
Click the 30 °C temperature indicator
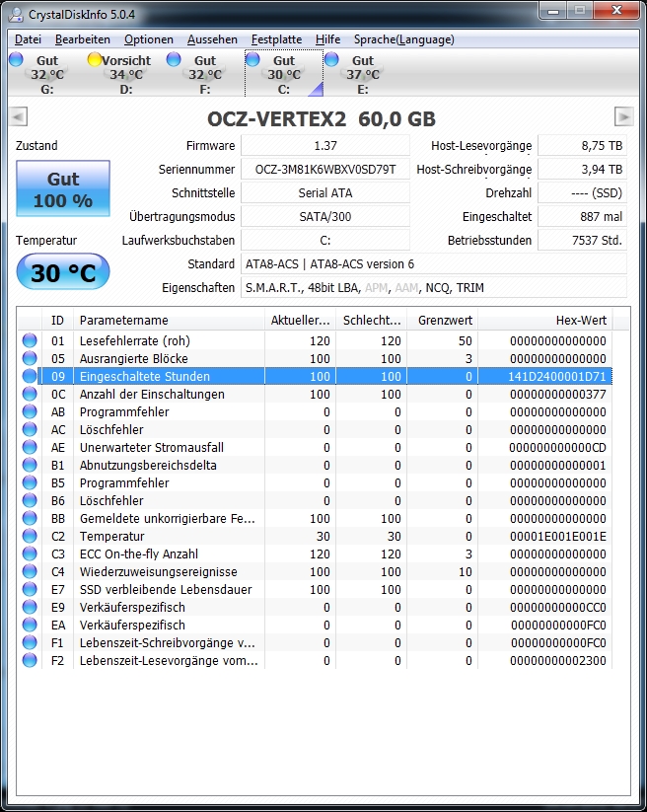[63, 272]
